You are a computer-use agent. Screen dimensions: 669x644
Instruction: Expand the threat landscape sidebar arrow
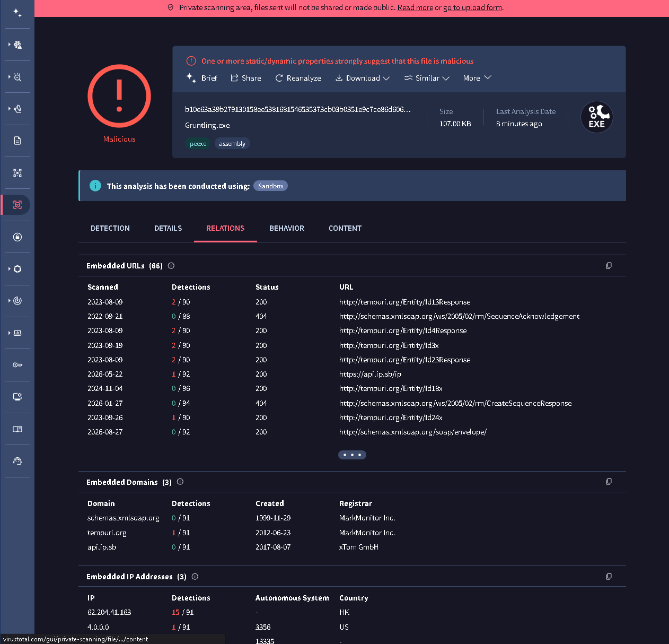10,45
